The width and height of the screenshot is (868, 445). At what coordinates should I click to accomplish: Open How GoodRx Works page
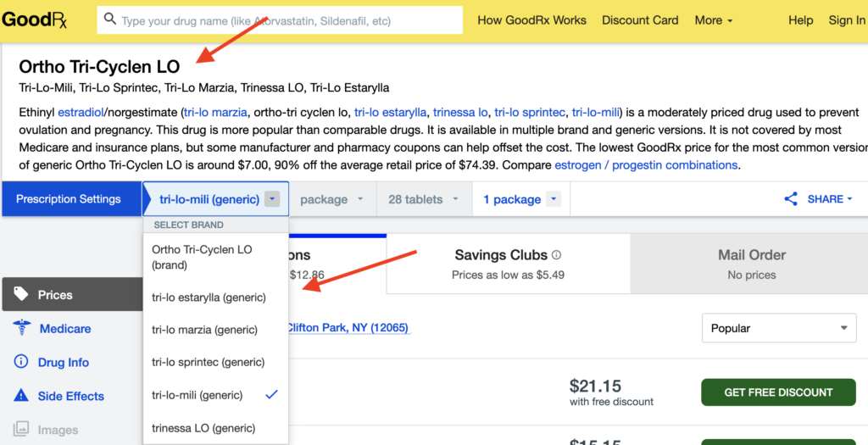[531, 20]
